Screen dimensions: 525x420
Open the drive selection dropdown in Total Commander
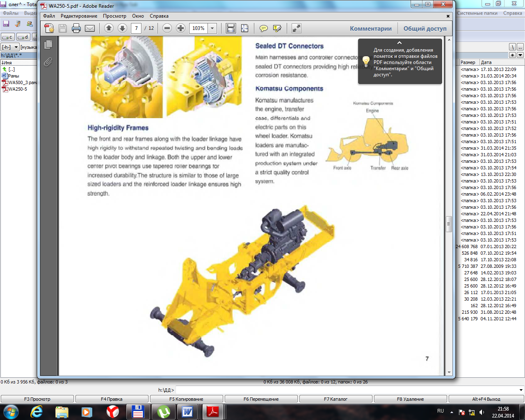pyautogui.click(x=10, y=47)
